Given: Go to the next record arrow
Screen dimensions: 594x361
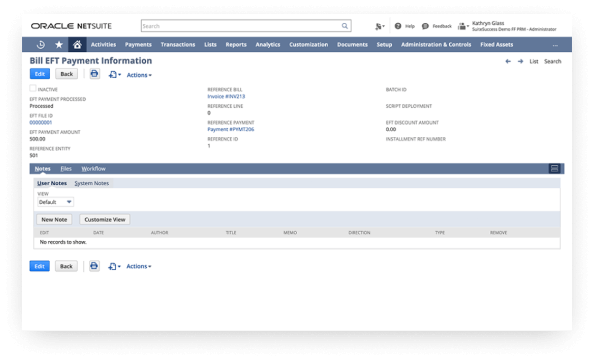Looking at the screenshot, I should (x=521, y=61).
